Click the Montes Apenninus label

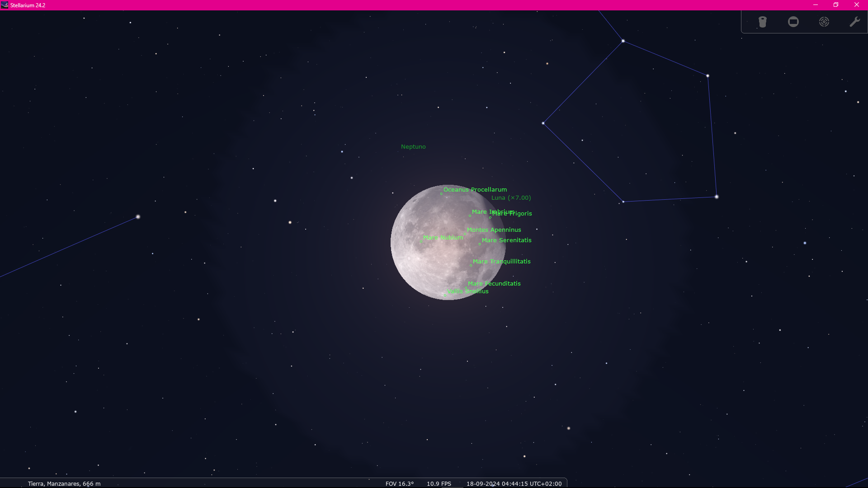coord(494,230)
